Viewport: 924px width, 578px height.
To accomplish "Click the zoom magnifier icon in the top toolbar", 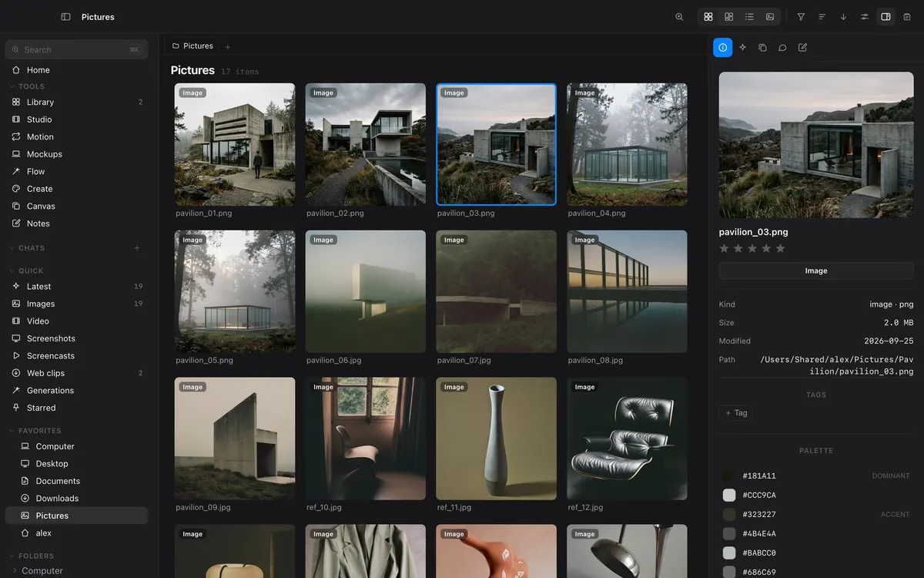I will click(x=679, y=17).
